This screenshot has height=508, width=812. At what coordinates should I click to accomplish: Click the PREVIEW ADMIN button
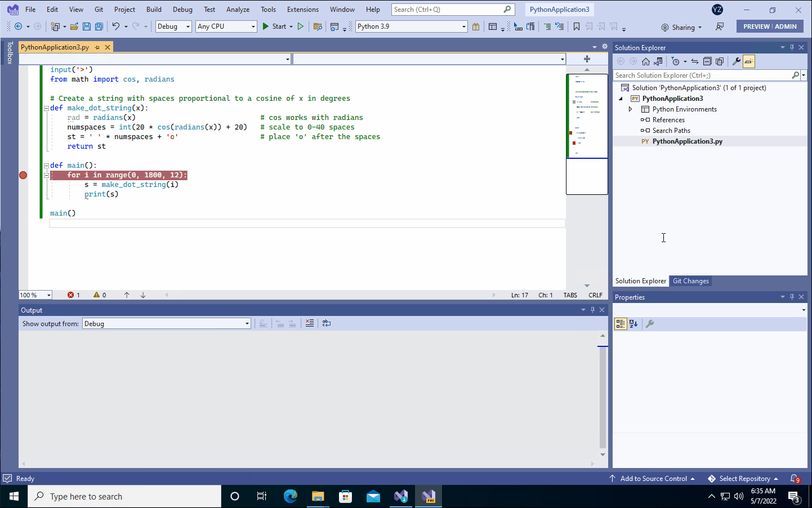tap(770, 26)
